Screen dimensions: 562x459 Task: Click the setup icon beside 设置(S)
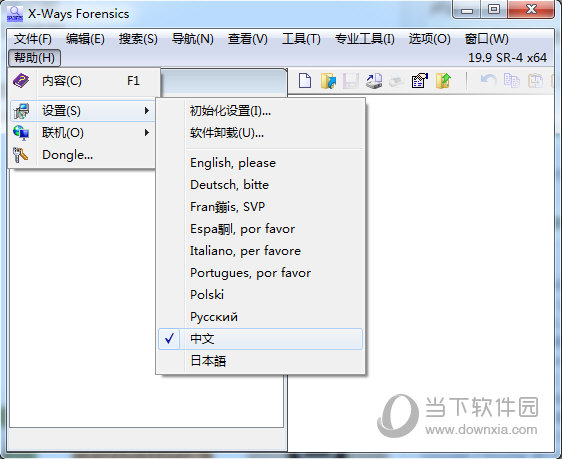pos(21,111)
